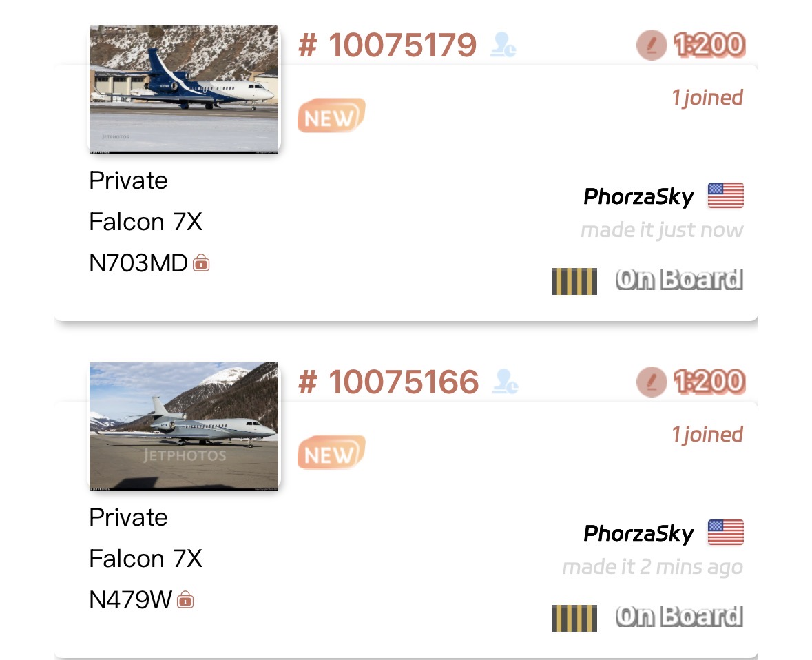
Task: Show the 1 joined list for N479W
Action: 707,435
